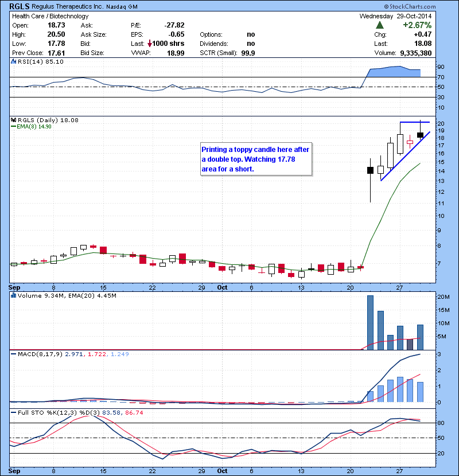Click 'Volume 9.34M, EMA(20) 4.45M' legend text
This screenshot has height=476, width=459.
67,296
